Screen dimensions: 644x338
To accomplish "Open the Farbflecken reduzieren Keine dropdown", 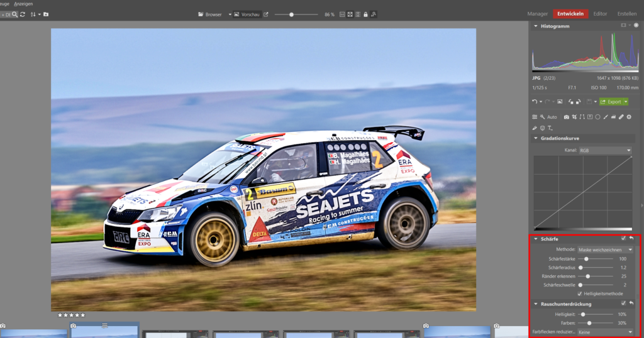I will coord(606,332).
